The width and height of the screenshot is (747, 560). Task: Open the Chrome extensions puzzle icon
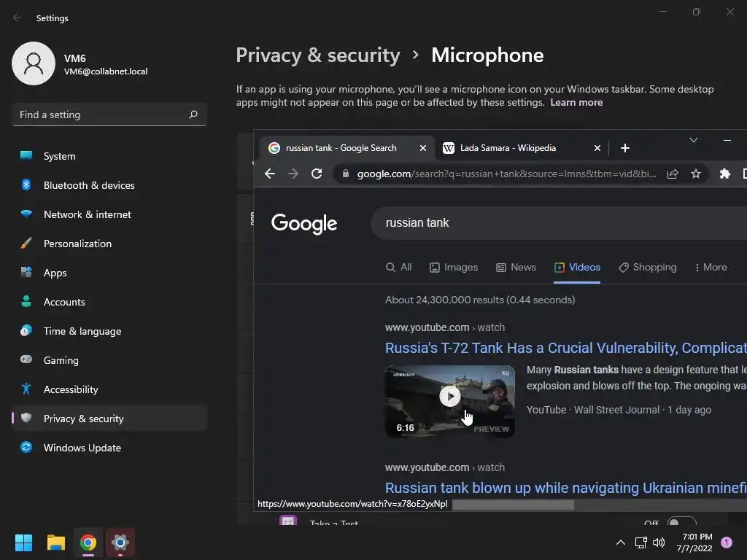tap(724, 174)
